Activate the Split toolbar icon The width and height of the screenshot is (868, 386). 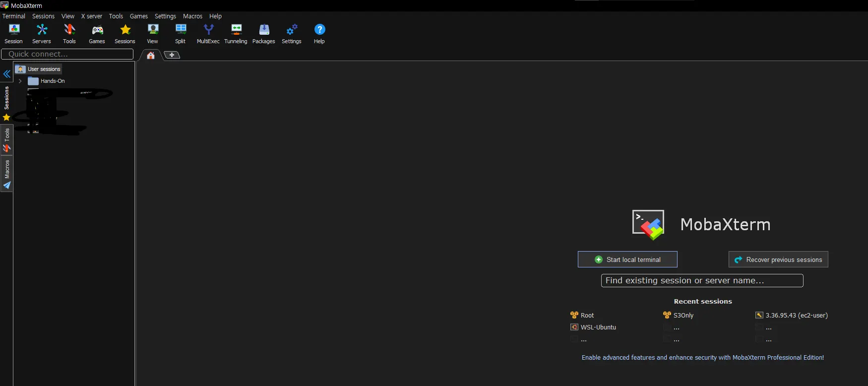[181, 34]
